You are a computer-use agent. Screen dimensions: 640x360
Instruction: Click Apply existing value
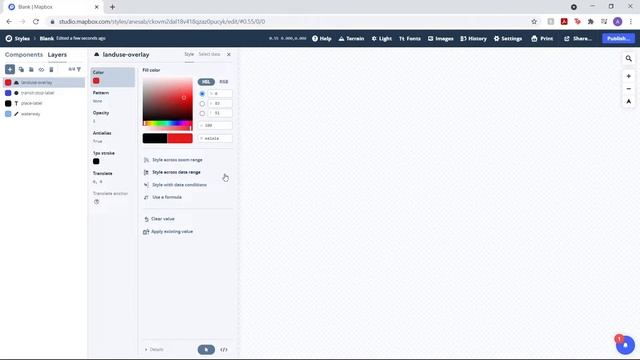pyautogui.click(x=168, y=231)
